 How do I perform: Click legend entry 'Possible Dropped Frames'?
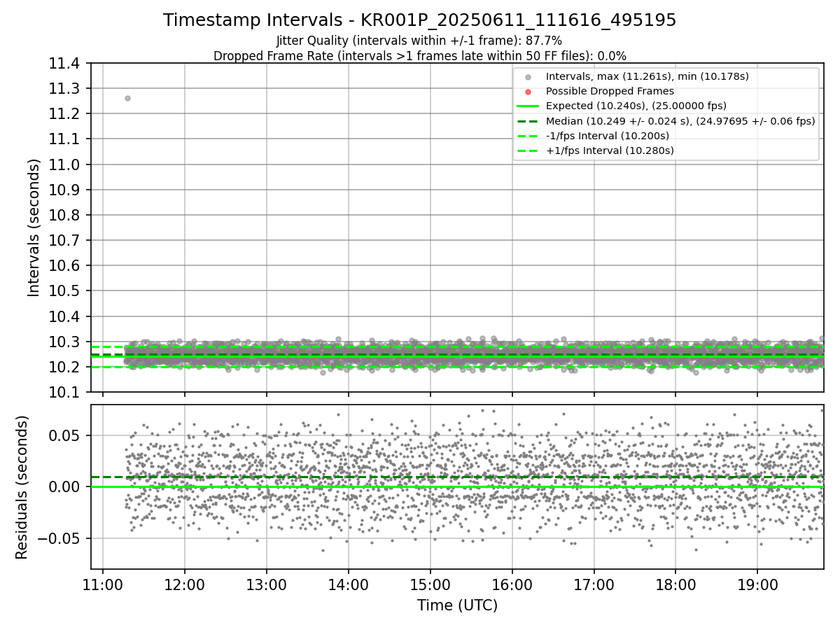pyautogui.click(x=610, y=91)
